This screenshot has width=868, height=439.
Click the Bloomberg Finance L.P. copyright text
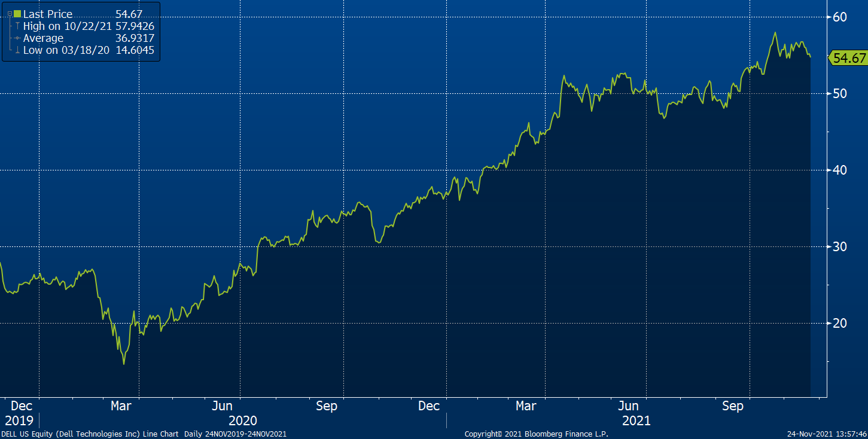[x=536, y=434]
